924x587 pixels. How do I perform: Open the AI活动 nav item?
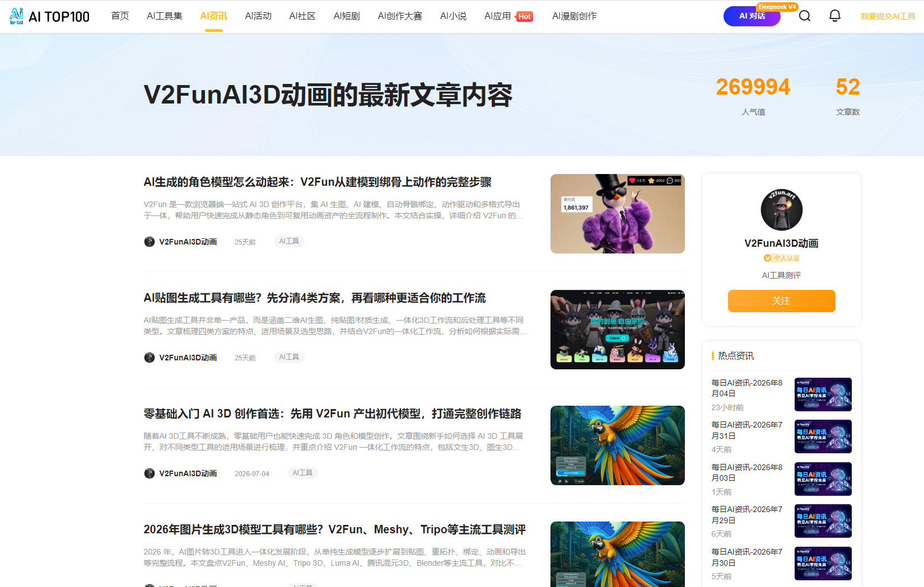258,16
